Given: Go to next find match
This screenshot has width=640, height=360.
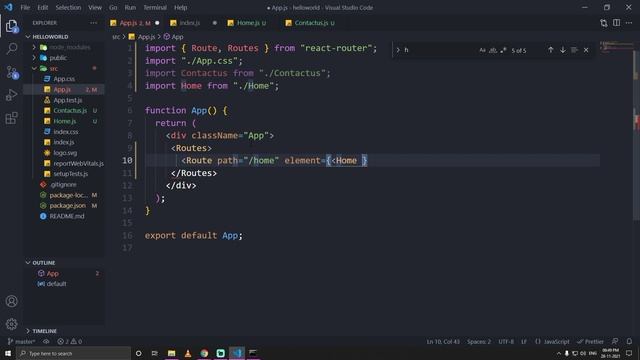Looking at the screenshot, I should click(x=562, y=50).
